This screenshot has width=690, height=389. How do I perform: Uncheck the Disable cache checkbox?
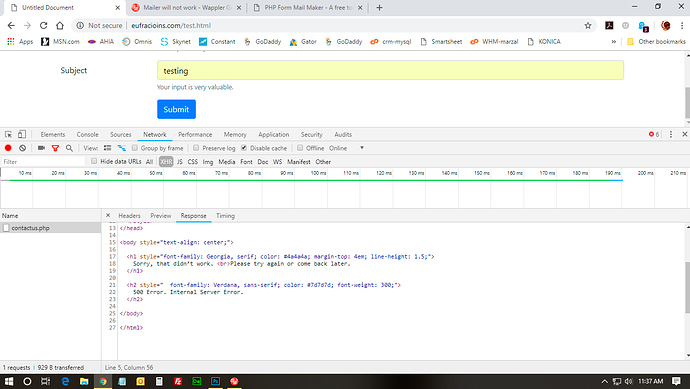[x=244, y=148]
